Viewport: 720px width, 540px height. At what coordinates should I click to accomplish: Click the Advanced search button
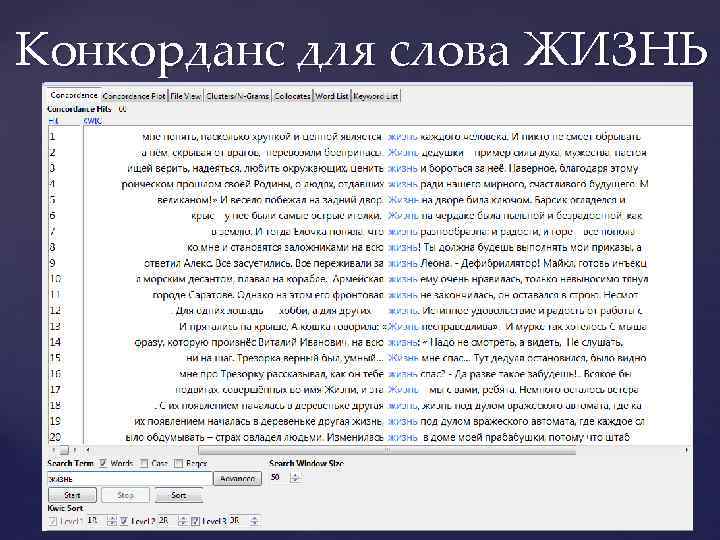[x=237, y=478]
